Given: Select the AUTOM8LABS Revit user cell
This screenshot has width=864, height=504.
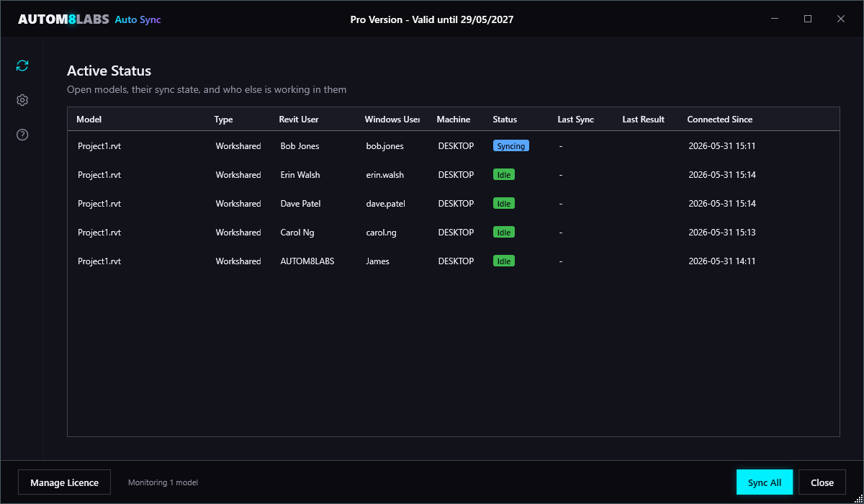Looking at the screenshot, I should 307,261.
